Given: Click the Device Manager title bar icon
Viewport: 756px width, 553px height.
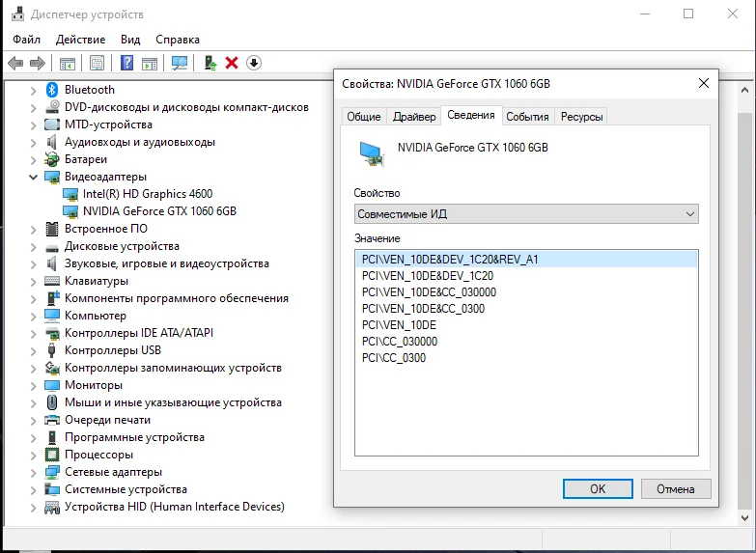Looking at the screenshot, I should (x=17, y=14).
